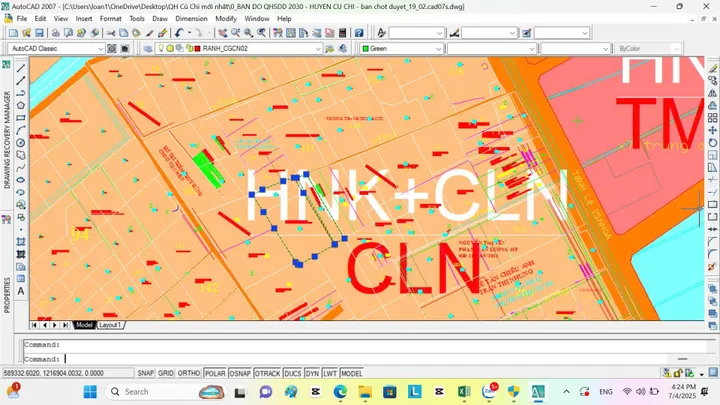720x405 pixels.
Task: Click the SNAP status bar button
Action: click(146, 373)
